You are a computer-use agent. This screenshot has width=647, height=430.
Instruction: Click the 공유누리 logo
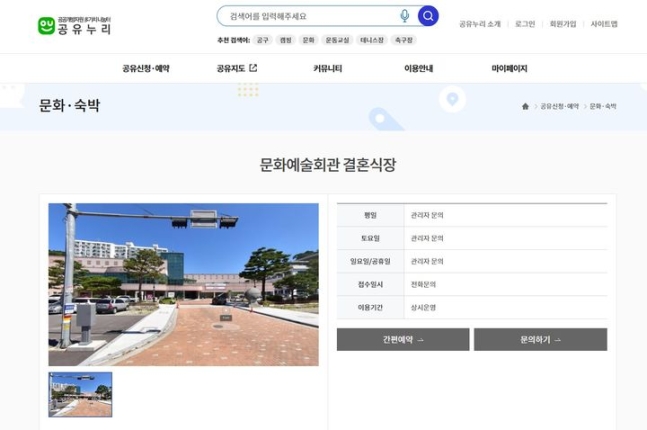tap(74, 26)
